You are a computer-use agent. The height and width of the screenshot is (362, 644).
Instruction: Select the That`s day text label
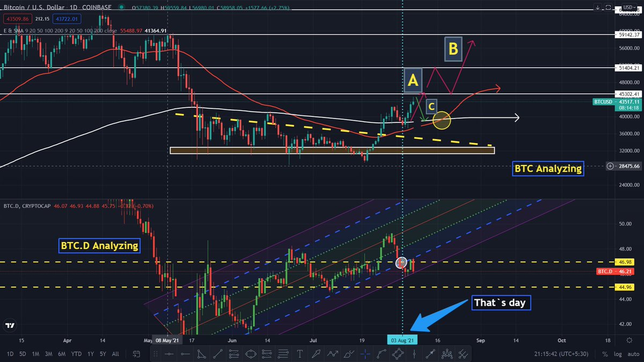coord(500,303)
